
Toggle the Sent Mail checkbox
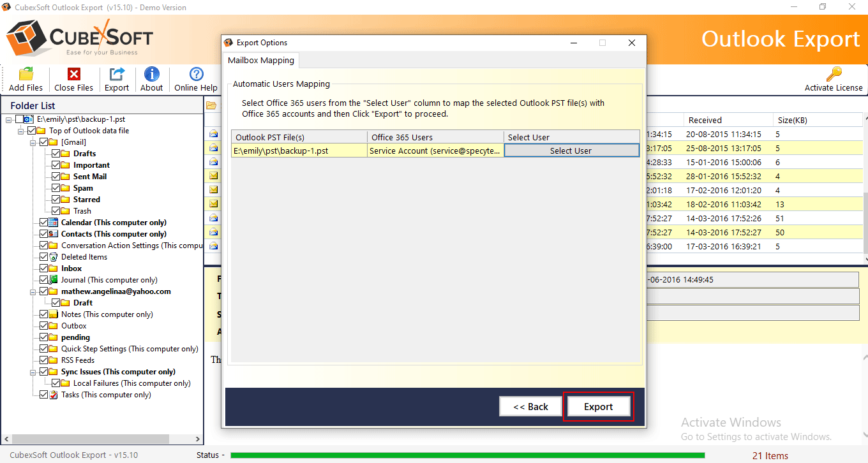coord(56,177)
